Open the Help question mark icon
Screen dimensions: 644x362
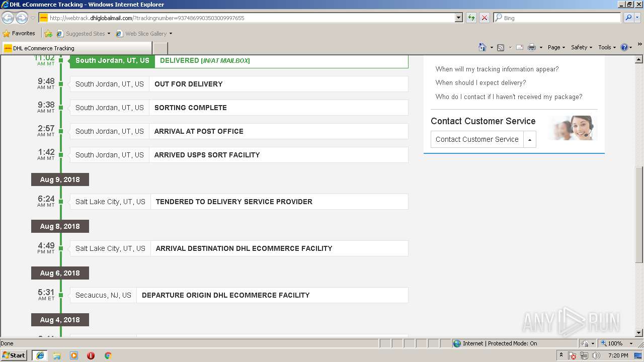(624, 47)
